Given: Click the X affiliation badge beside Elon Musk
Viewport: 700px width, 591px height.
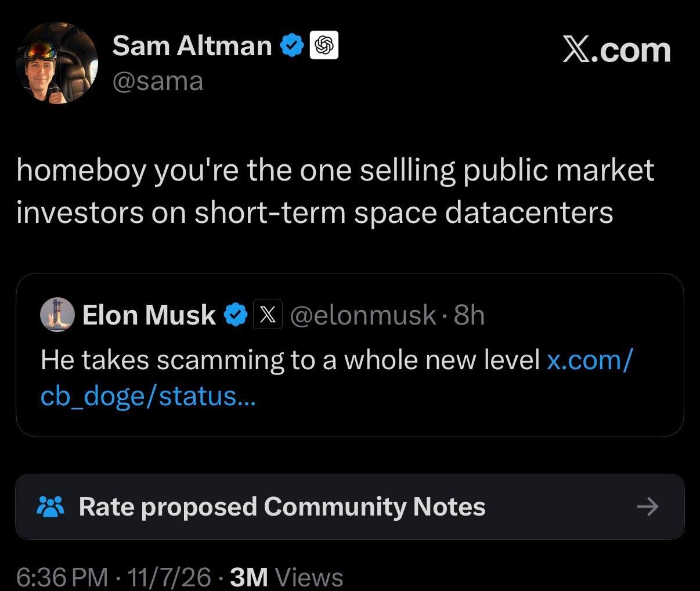Looking at the screenshot, I should click(x=267, y=315).
